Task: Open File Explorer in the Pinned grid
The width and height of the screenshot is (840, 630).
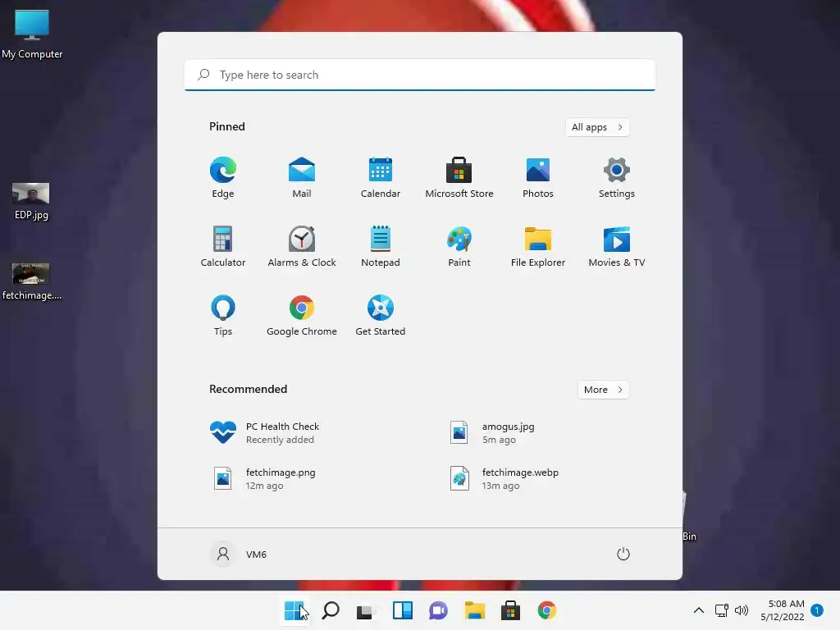Action: (x=538, y=246)
